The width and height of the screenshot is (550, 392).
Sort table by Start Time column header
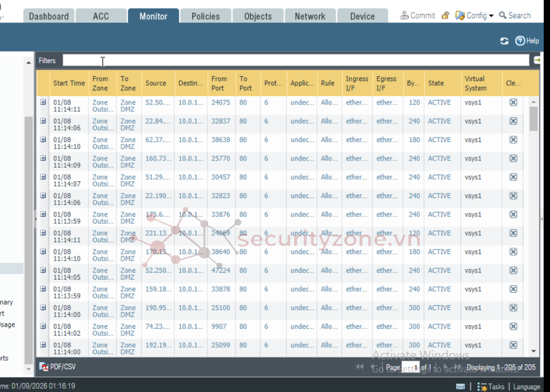coord(69,83)
